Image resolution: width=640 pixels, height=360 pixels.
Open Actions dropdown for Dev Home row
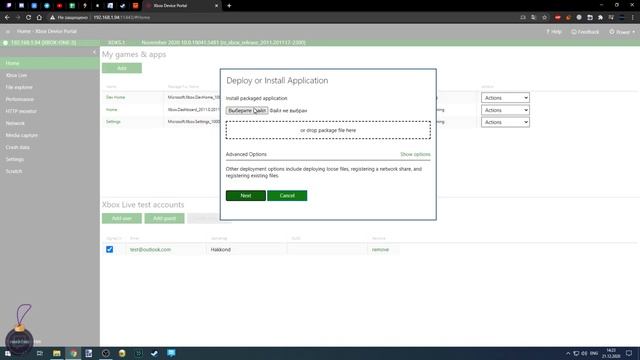click(x=505, y=98)
